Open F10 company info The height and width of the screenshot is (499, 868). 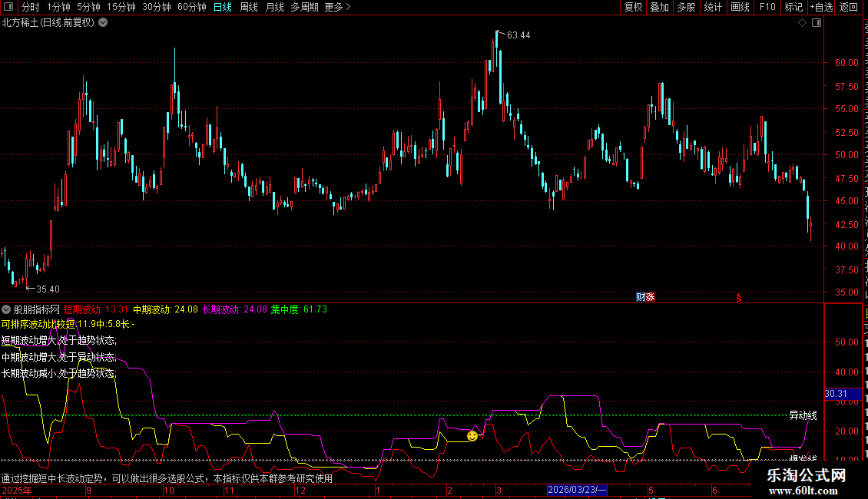[767, 7]
